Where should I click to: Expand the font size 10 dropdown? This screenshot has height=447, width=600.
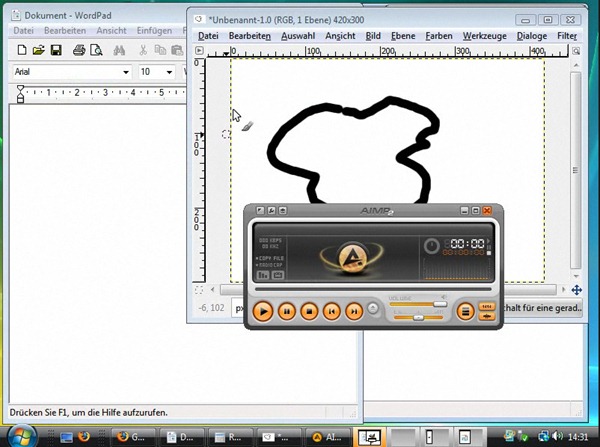[x=171, y=72]
